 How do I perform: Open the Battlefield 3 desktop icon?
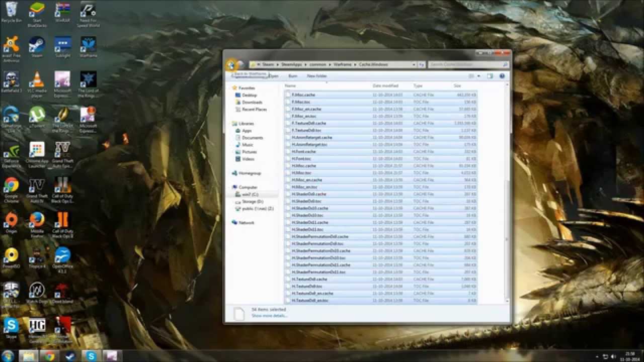click(11, 82)
